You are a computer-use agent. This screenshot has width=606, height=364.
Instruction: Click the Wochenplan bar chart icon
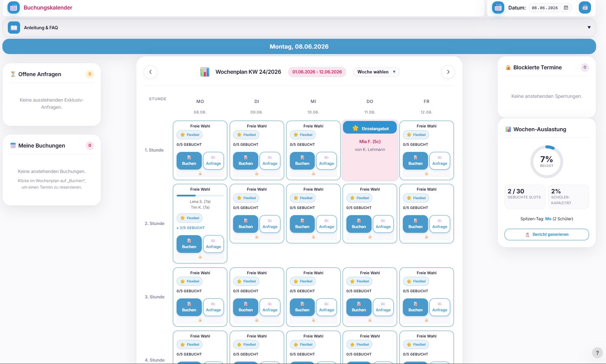(x=205, y=72)
